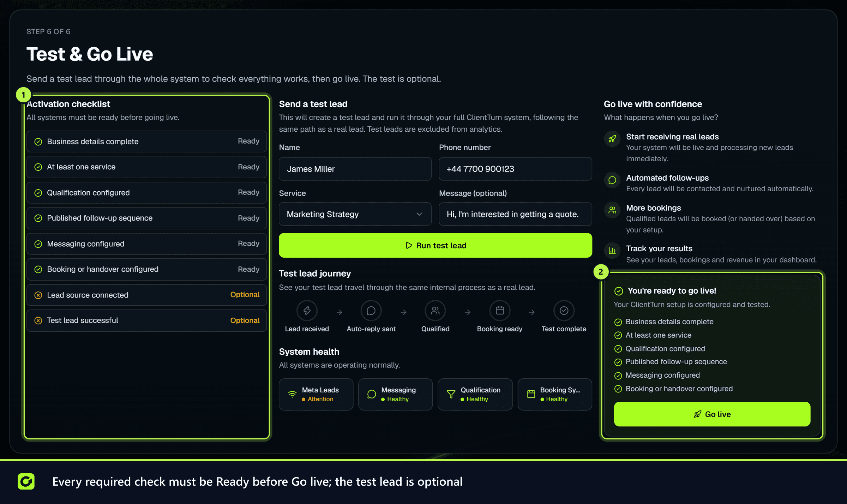847x504 pixels.
Task: Click the Message optional input field
Action: pyautogui.click(x=515, y=214)
